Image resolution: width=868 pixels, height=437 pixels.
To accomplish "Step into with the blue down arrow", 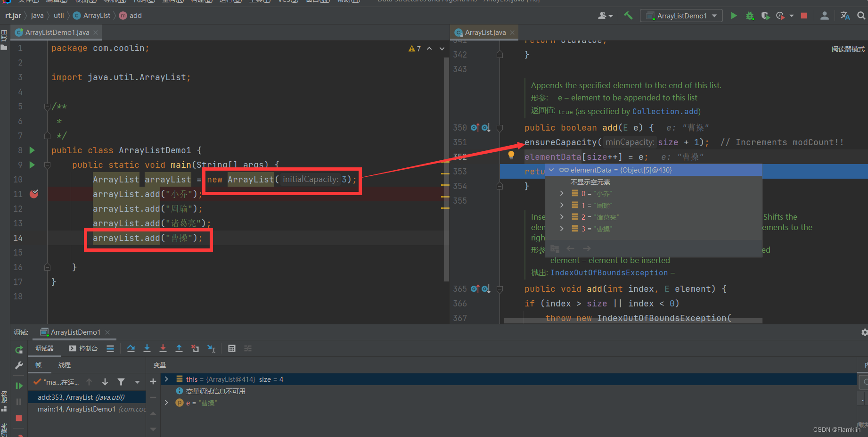I will [147, 349].
